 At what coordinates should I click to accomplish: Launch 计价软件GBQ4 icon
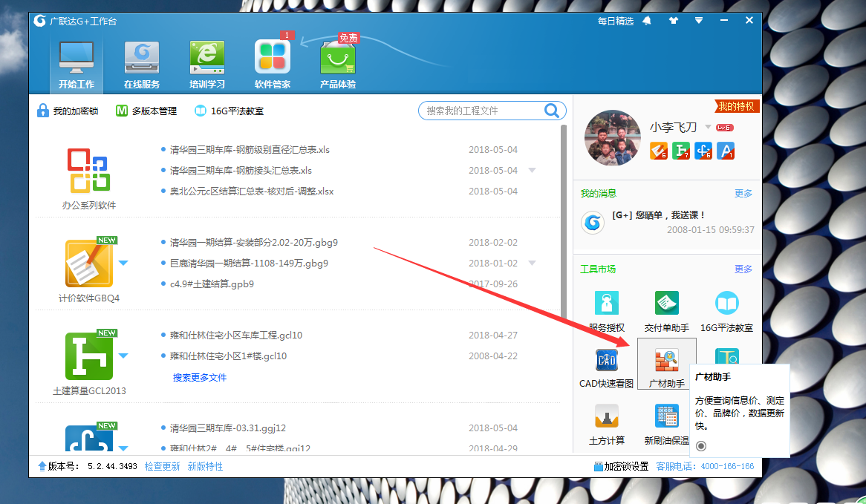(89, 264)
